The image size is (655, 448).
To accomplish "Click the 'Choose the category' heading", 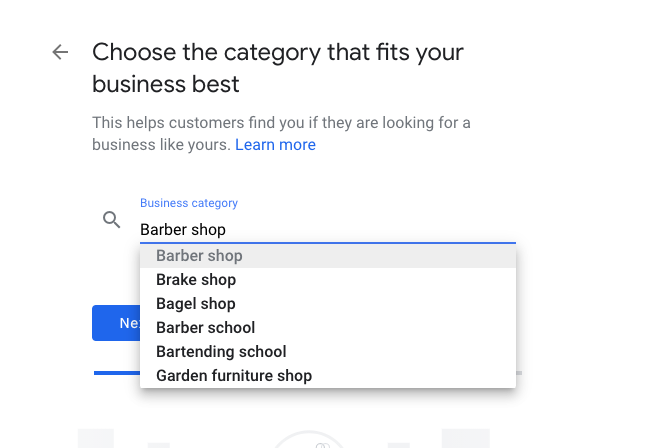I will pyautogui.click(x=278, y=68).
